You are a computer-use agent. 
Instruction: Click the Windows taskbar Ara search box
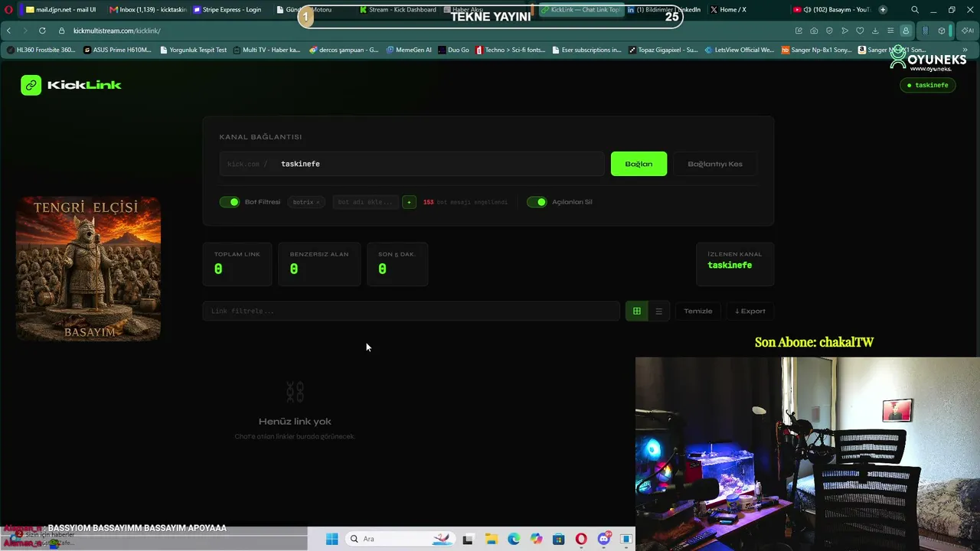click(399, 539)
